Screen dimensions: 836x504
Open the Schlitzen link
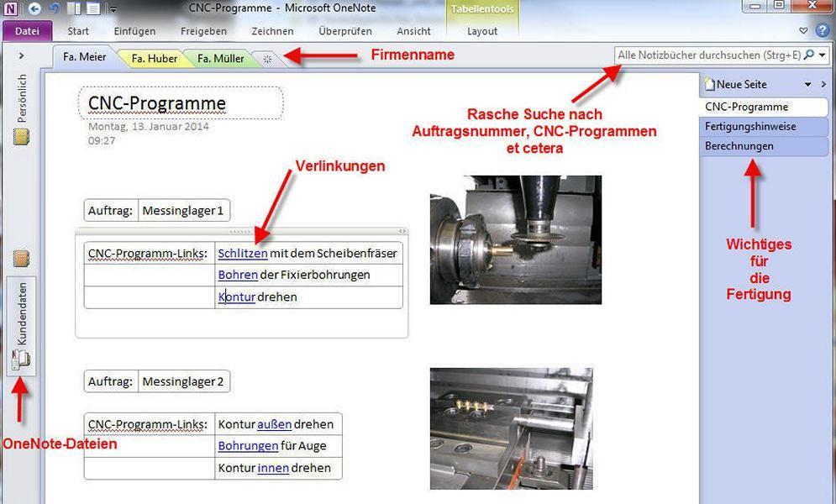pos(243,253)
